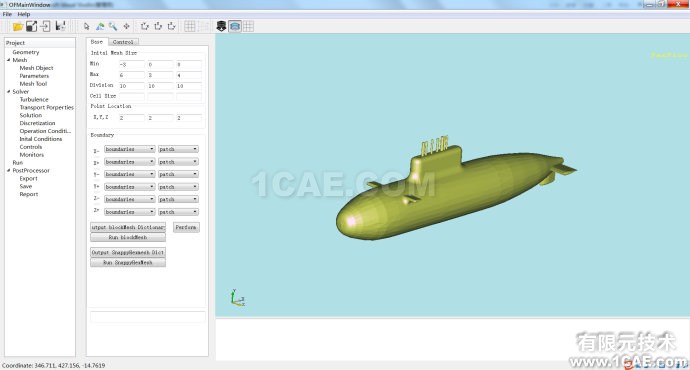690x370 pixels.
Task: Click the yellow open folder icon
Action: click(18, 27)
